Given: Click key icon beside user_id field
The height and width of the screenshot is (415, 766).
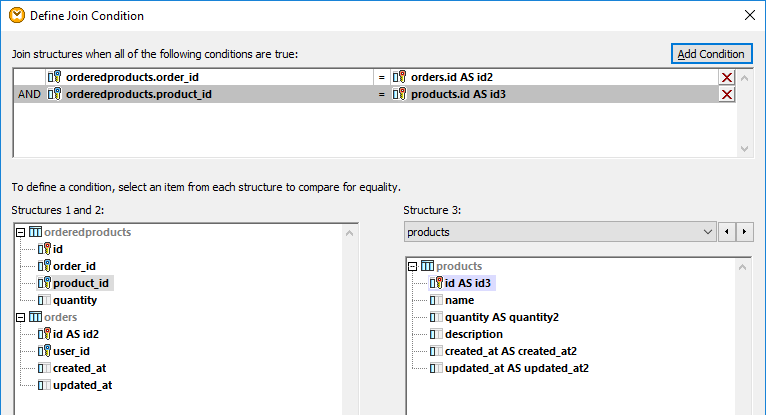Looking at the screenshot, I should pos(44,351).
